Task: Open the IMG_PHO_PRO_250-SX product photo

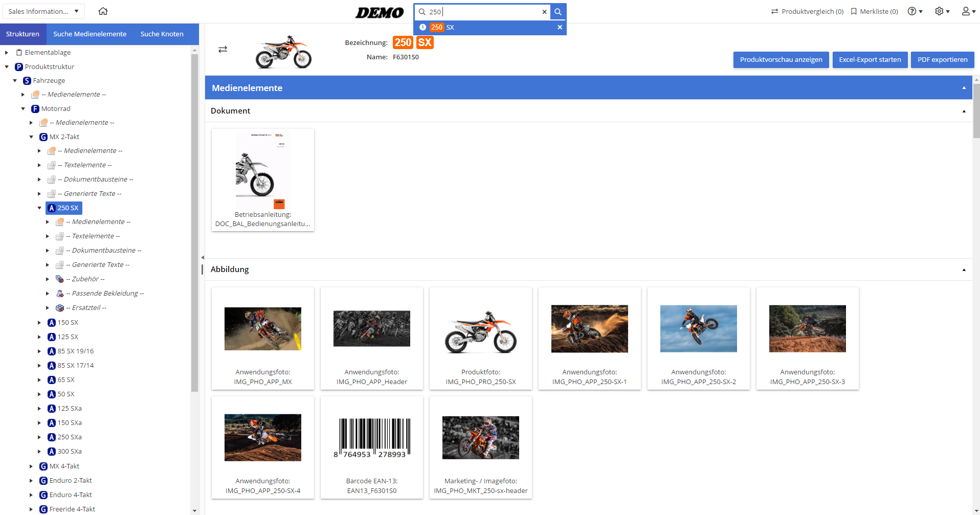Action: pos(481,339)
